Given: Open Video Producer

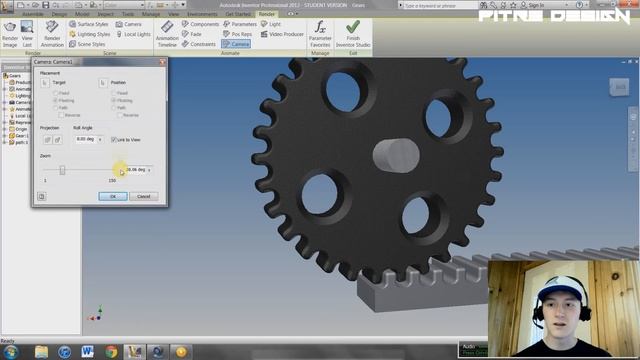Looking at the screenshot, I should [x=282, y=34].
